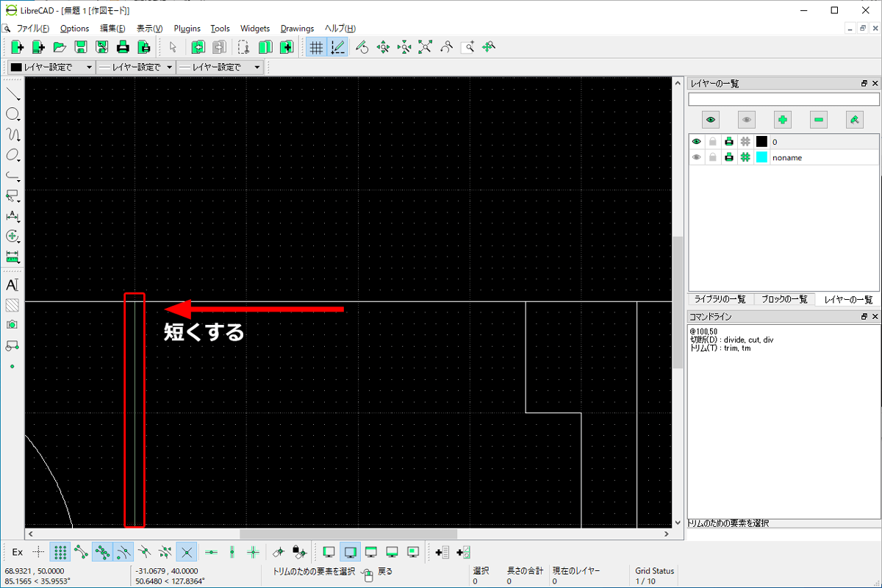Remove layer with the minus button
This screenshot has height=588, width=882.
pyautogui.click(x=819, y=119)
